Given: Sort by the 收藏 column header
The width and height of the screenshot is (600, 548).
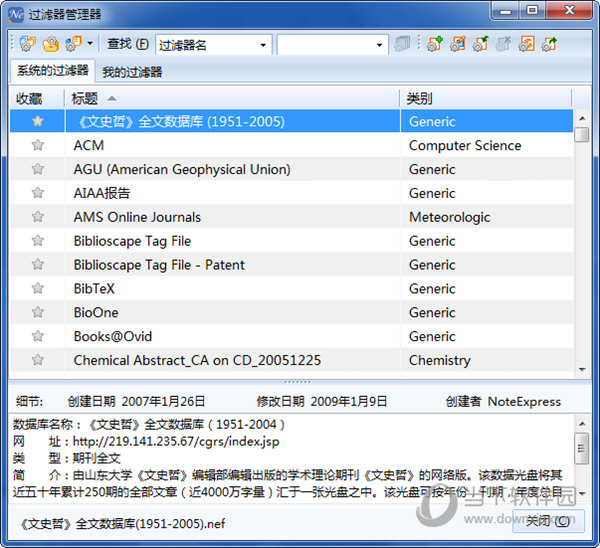Looking at the screenshot, I should click(x=37, y=99).
